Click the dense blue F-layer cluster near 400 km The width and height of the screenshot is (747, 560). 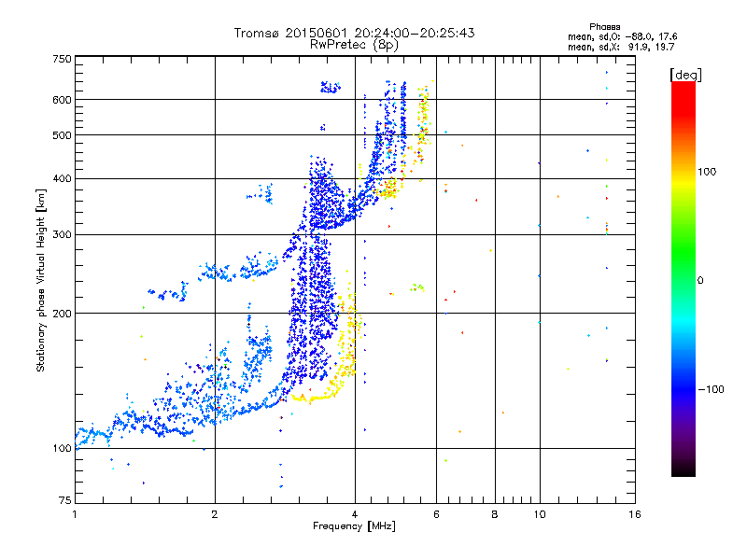pos(324,193)
